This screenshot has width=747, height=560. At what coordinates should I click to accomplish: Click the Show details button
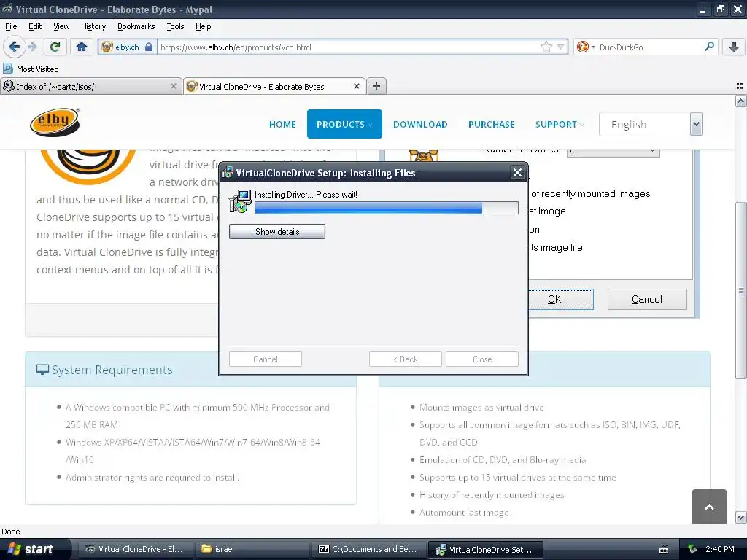[276, 231]
